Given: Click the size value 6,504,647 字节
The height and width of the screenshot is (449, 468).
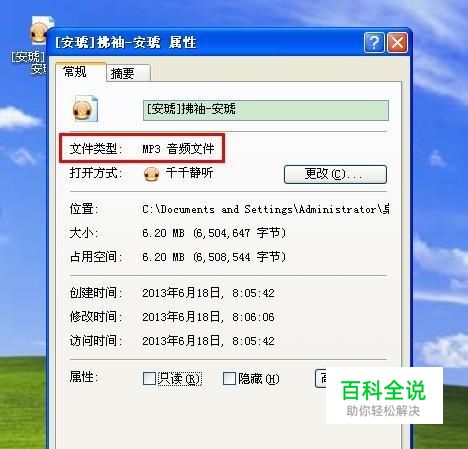Looking at the screenshot, I should click(239, 233).
